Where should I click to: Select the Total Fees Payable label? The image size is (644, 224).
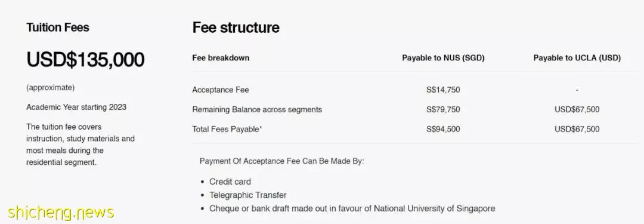[227, 129]
